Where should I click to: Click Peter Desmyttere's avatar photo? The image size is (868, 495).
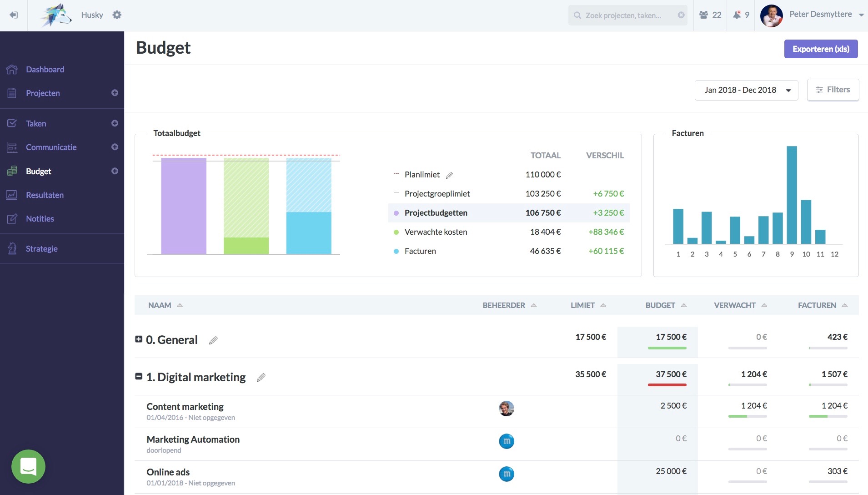click(771, 16)
